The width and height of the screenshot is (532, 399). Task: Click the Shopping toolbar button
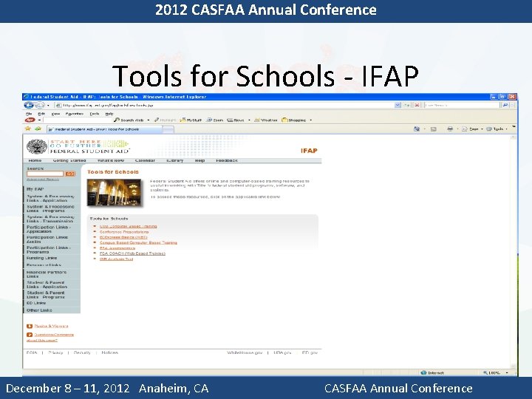(294, 120)
